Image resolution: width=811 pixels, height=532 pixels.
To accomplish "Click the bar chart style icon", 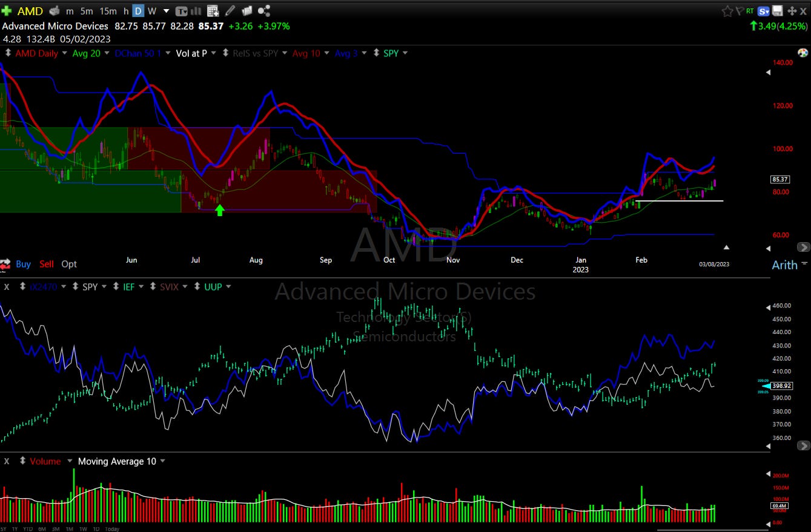I will (x=197, y=11).
